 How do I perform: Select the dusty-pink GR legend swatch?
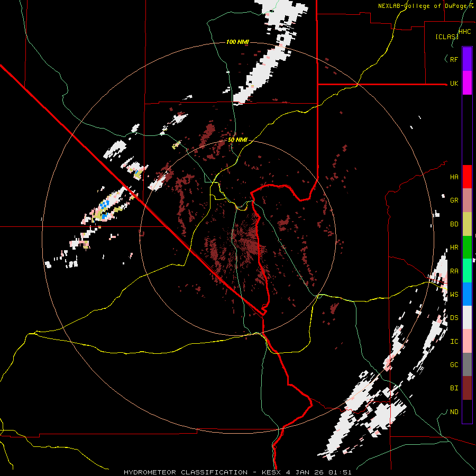point(467,200)
